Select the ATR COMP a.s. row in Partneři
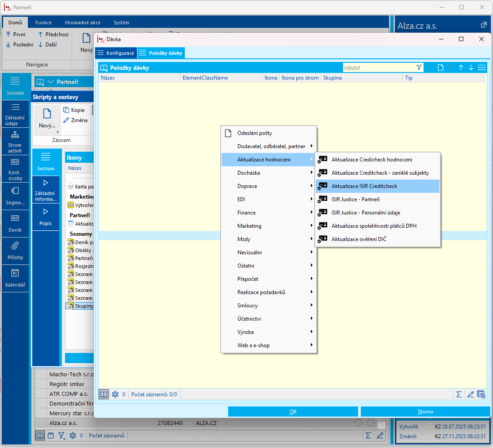 coord(69,394)
